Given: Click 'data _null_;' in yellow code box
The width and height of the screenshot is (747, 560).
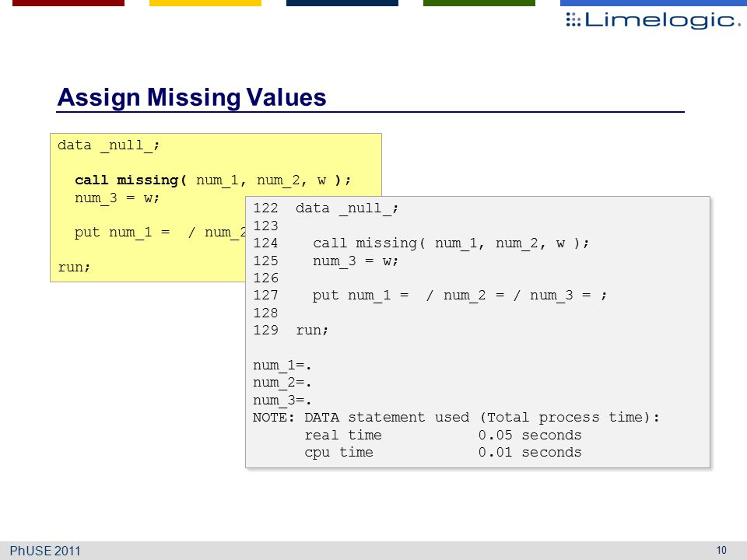Looking at the screenshot, I should (109, 145).
